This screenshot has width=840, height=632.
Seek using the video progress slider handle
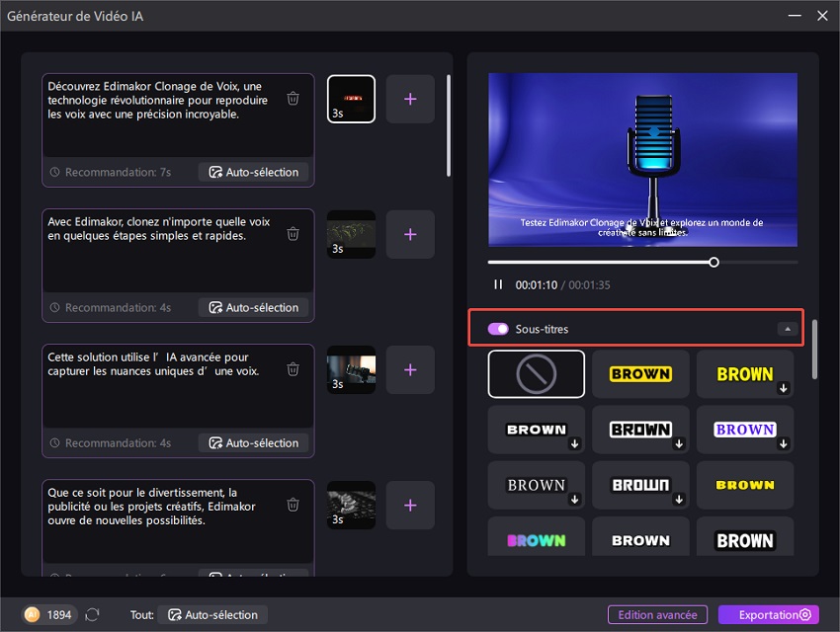coord(714,263)
